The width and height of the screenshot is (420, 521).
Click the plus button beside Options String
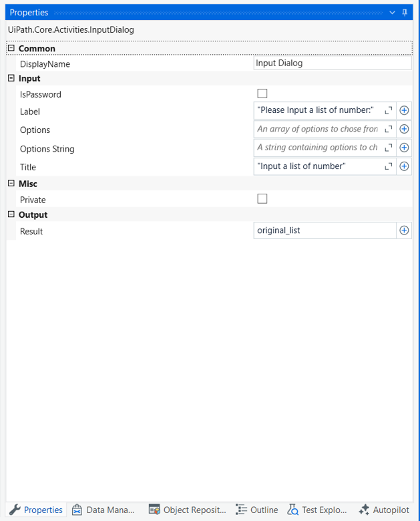[404, 148]
